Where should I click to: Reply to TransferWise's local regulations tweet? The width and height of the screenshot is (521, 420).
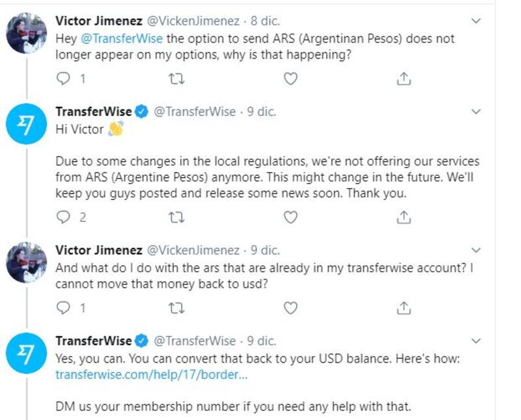(x=63, y=217)
